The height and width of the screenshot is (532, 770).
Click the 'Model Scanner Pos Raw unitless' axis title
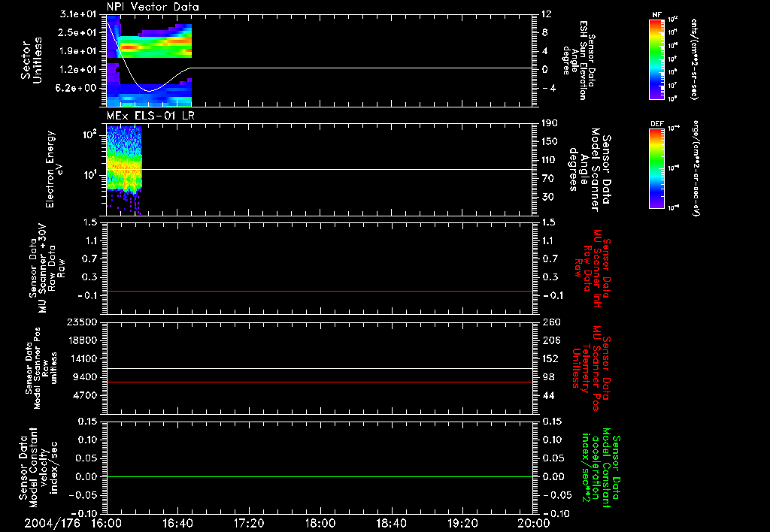(x=41, y=368)
